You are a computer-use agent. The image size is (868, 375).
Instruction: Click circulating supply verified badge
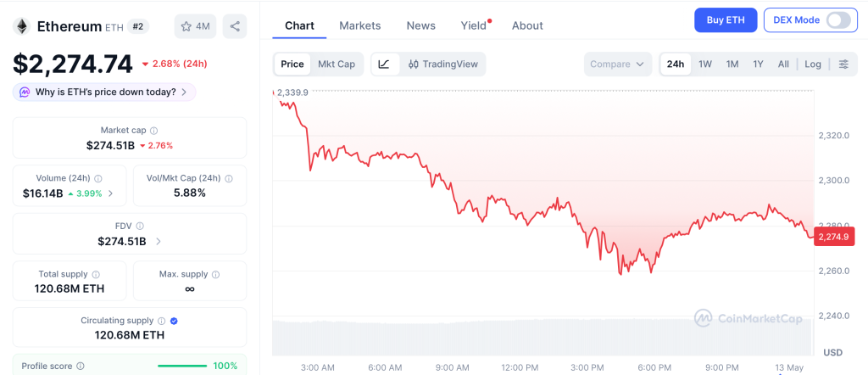click(x=174, y=321)
